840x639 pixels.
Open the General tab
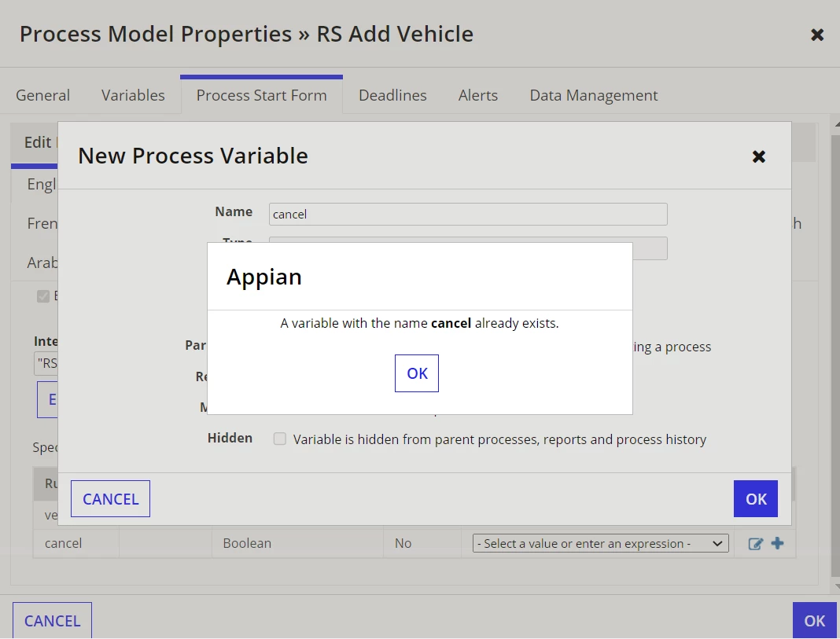[x=42, y=95]
